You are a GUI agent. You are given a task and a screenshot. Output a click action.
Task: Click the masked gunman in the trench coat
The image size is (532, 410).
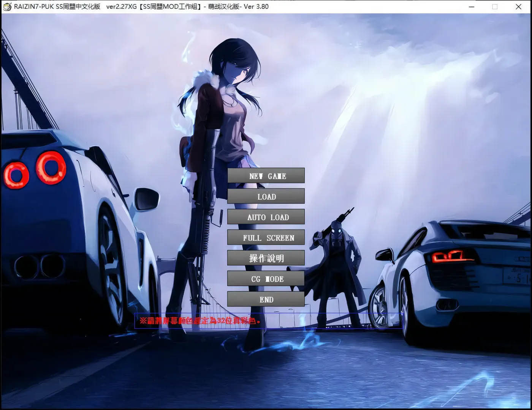[x=336, y=258]
